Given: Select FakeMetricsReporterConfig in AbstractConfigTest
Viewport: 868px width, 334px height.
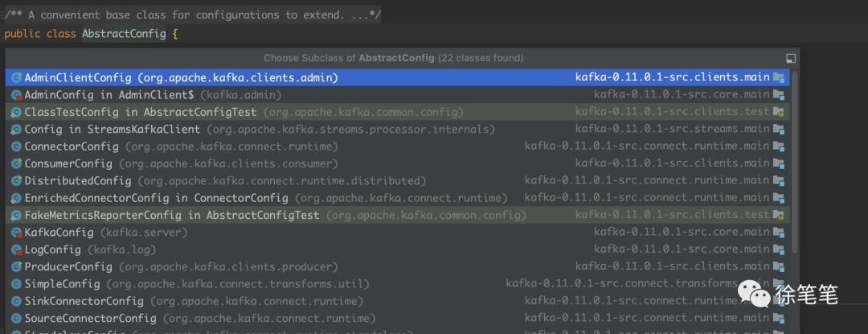Looking at the screenshot, I should pos(398,215).
